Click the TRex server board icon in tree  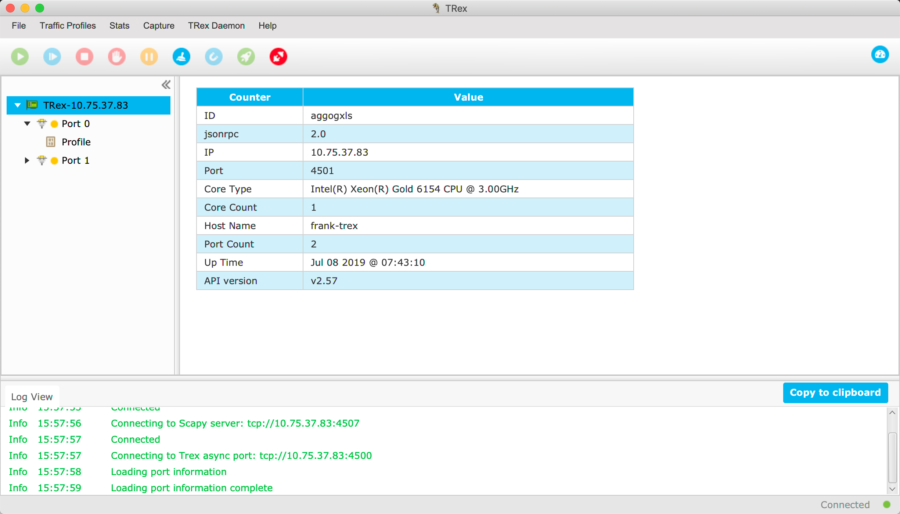[x=32, y=105]
